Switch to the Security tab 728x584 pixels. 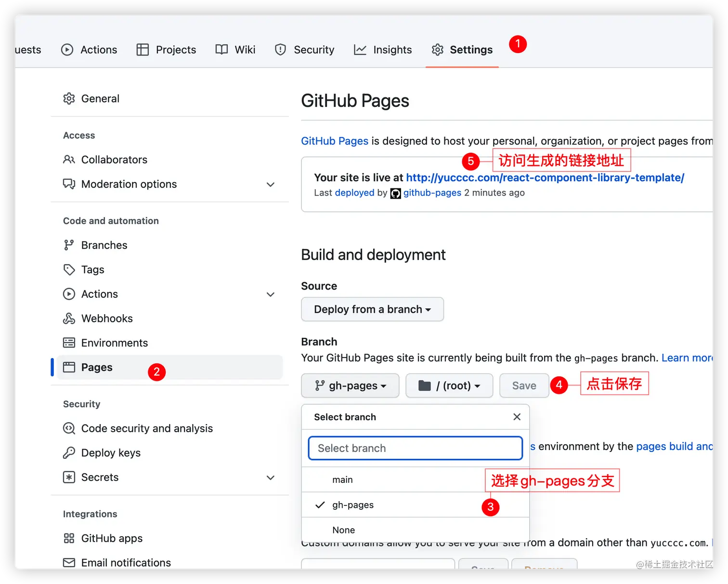tap(305, 50)
